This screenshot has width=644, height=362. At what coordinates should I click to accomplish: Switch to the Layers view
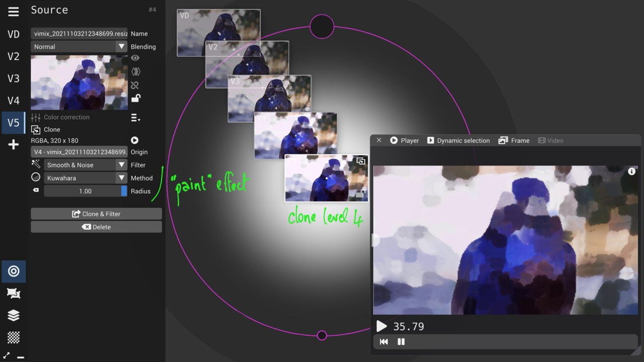pyautogui.click(x=14, y=315)
